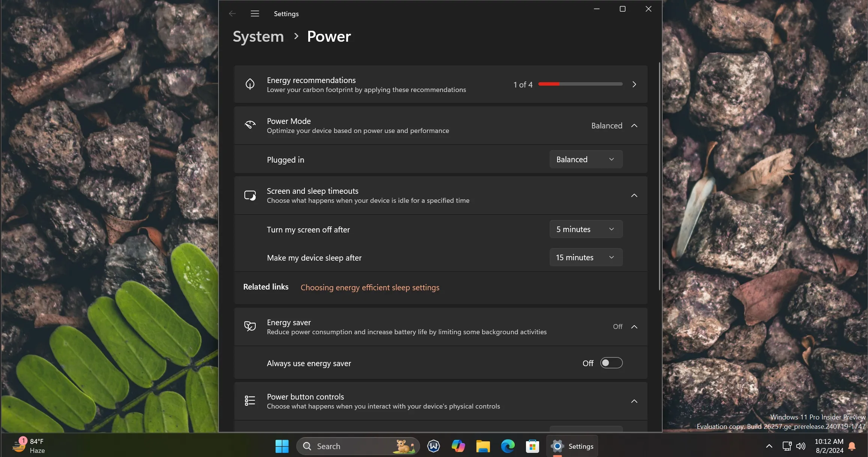
Task: Select Make my device sleep after dropdown
Action: 585,256
